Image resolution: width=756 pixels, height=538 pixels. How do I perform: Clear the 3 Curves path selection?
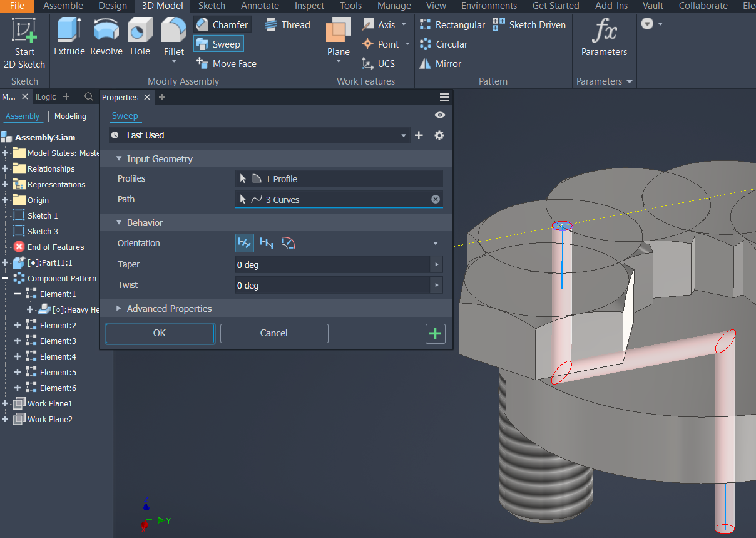click(x=436, y=199)
